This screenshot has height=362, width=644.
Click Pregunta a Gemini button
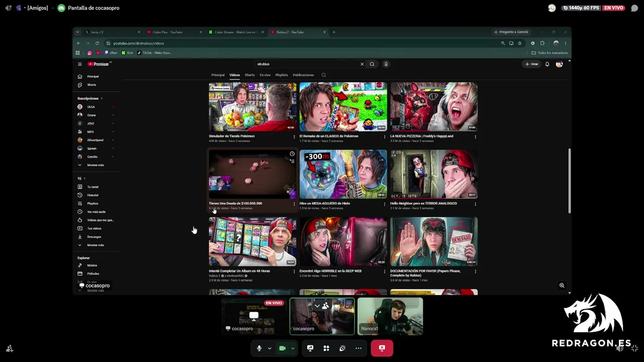pos(511,32)
